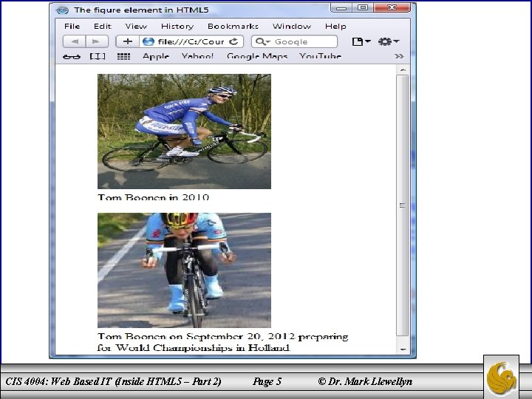The image size is (532, 399).
Task: Maximize the browser window
Action: pos(363,8)
